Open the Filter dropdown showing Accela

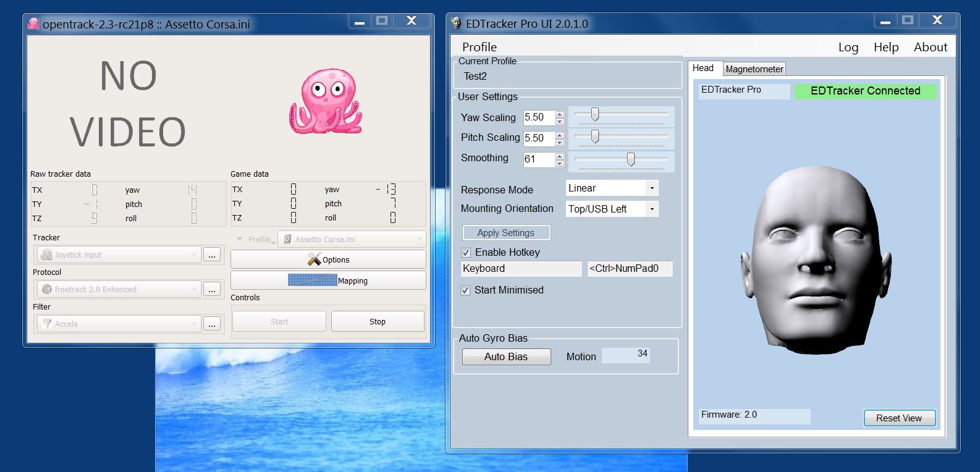pos(119,324)
